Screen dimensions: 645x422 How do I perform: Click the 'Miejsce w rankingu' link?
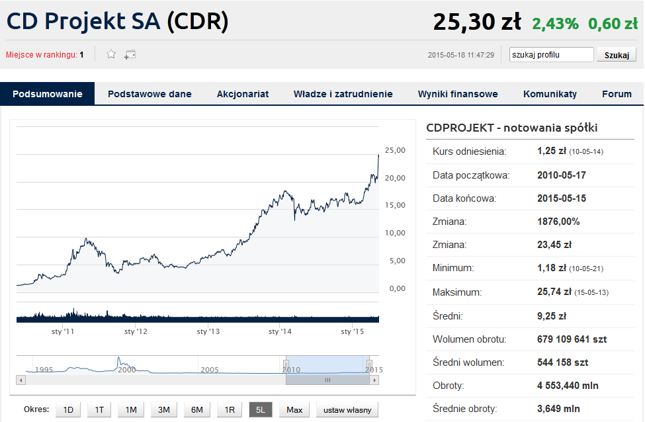[44, 55]
